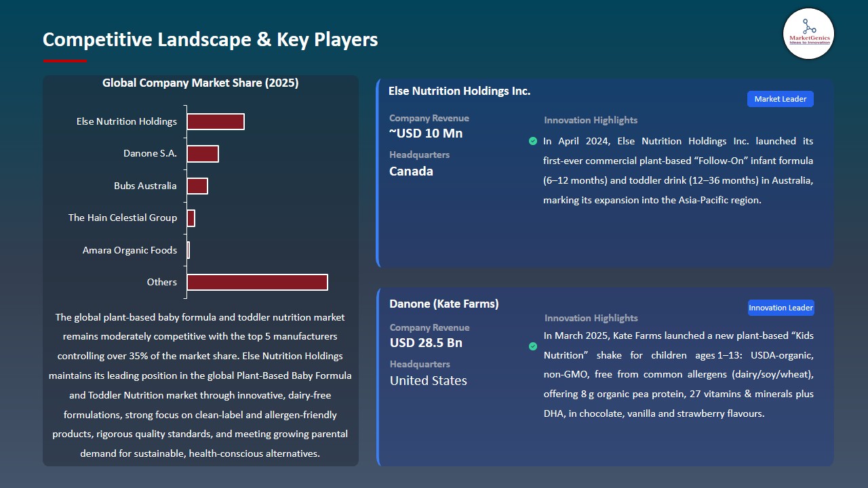
Task: Select the Else Nutrition Holdings bar
Action: pos(216,122)
